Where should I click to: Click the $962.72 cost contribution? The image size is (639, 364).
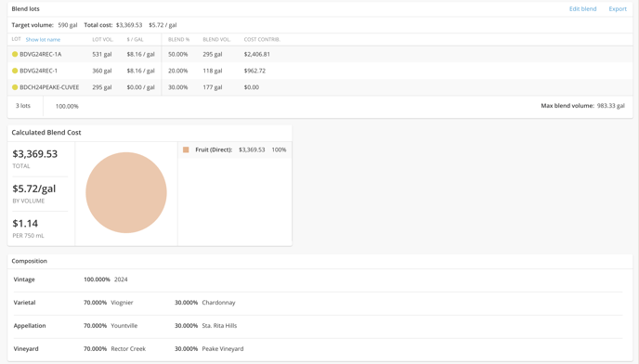click(254, 71)
